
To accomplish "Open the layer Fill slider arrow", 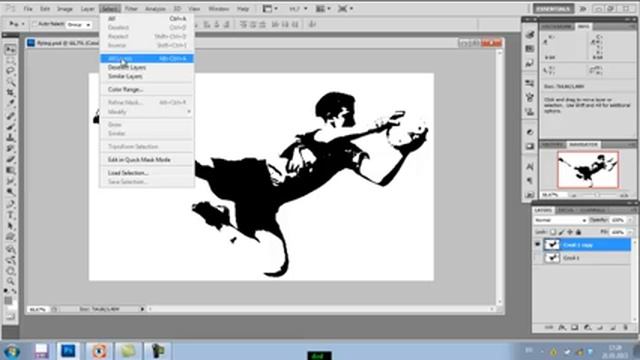I will click(x=631, y=232).
